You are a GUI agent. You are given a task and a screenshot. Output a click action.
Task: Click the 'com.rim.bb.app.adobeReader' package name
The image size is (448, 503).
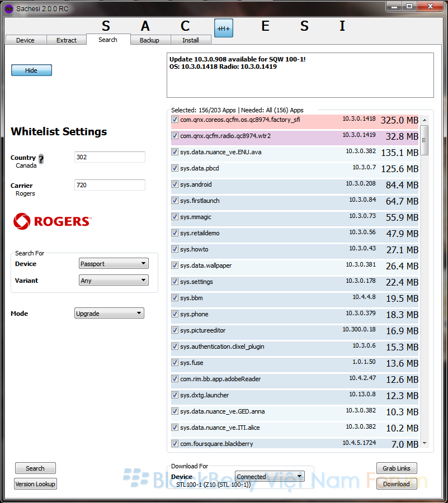220,379
